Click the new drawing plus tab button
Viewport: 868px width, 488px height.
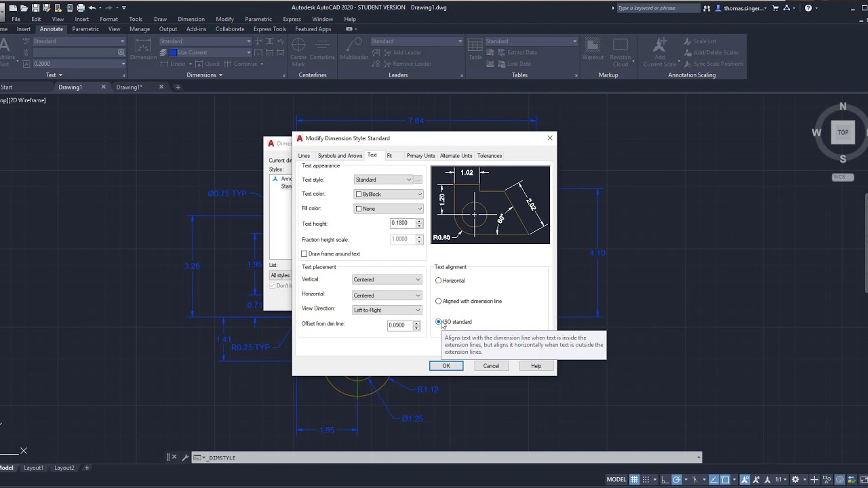(178, 87)
